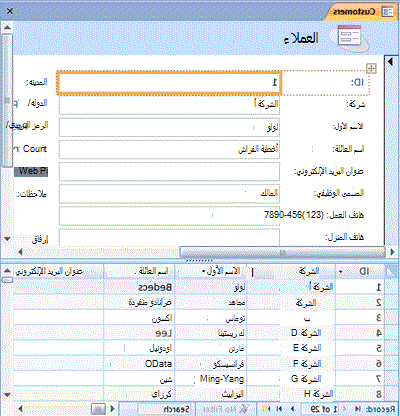Go to the next record arrow
400x416 pixels.
293,409
